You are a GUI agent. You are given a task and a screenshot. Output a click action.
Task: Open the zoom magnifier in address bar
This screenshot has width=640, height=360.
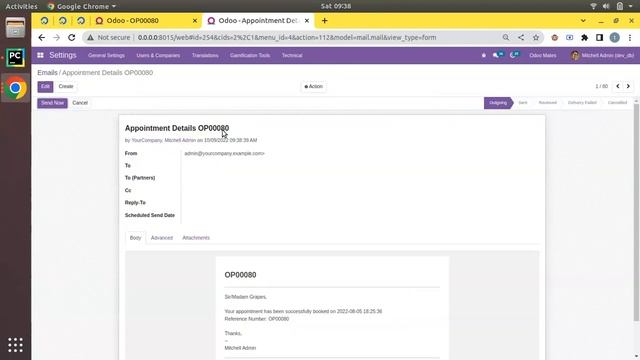506,38
